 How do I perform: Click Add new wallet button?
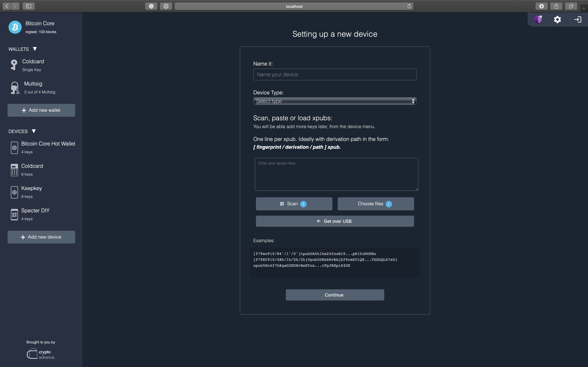pyautogui.click(x=41, y=110)
